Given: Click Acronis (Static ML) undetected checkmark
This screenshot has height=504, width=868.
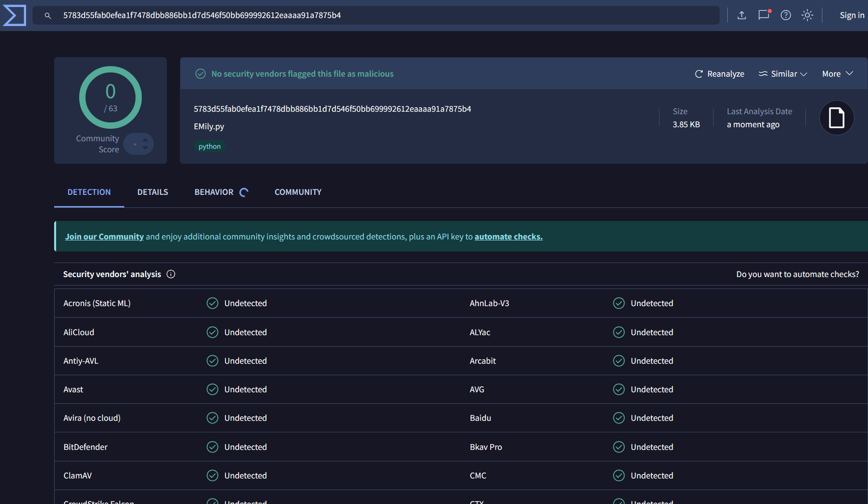Looking at the screenshot, I should 212,303.
